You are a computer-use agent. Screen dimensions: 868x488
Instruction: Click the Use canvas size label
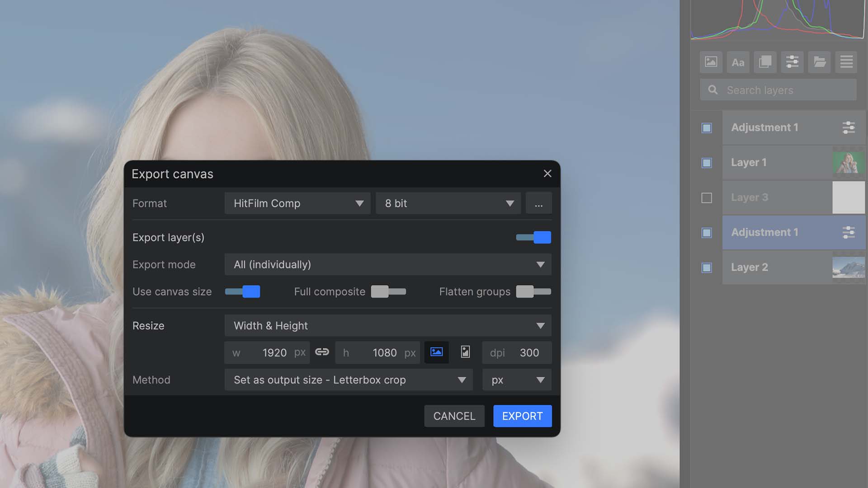coord(172,291)
